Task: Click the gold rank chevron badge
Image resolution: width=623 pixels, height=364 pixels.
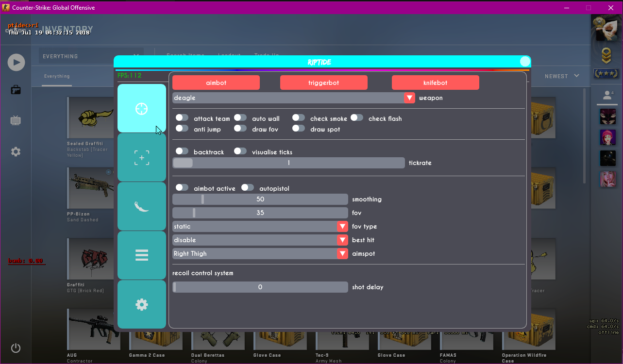Action: (x=606, y=56)
